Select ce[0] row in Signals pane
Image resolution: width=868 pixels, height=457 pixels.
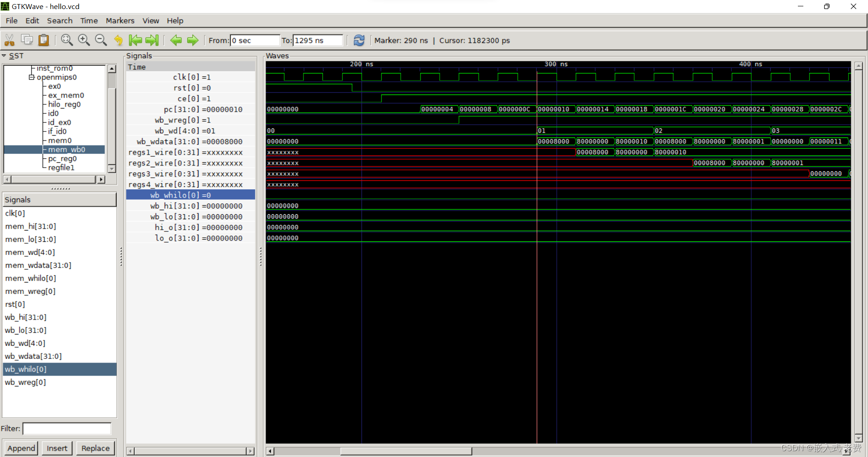coord(190,99)
